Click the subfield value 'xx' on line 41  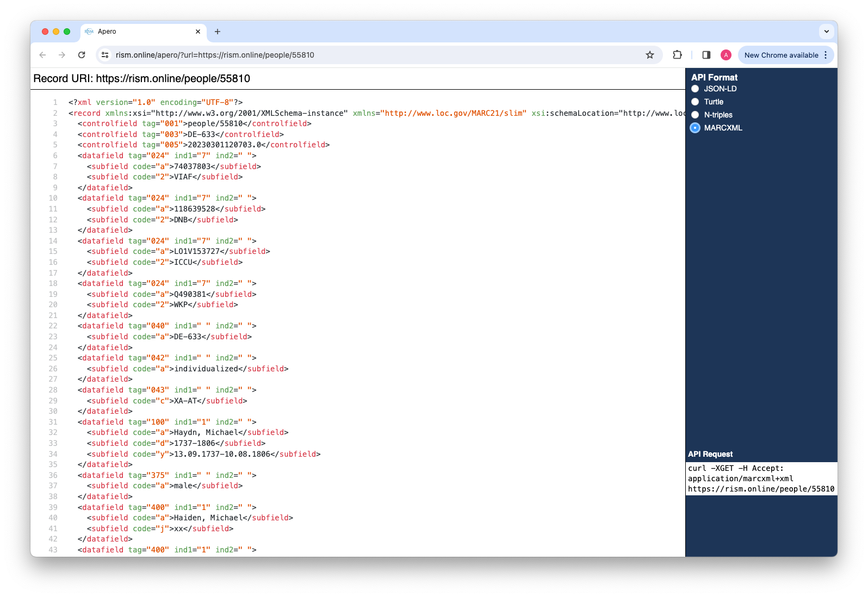coord(178,528)
